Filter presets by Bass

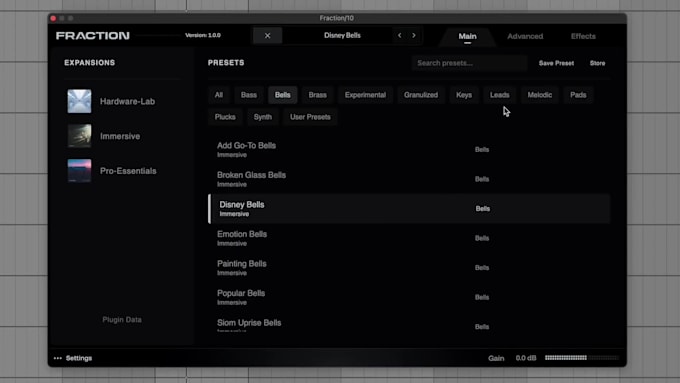(x=249, y=95)
